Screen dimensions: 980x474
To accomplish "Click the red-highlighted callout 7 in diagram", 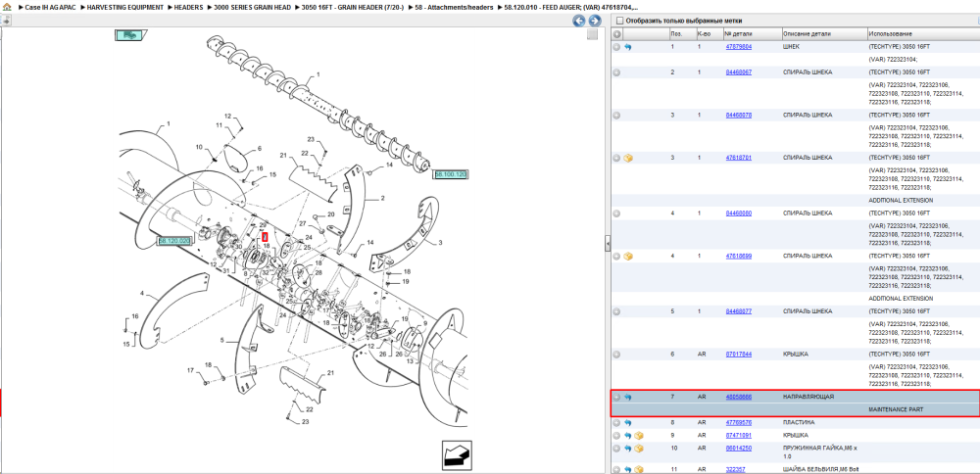I will pyautogui.click(x=265, y=237).
